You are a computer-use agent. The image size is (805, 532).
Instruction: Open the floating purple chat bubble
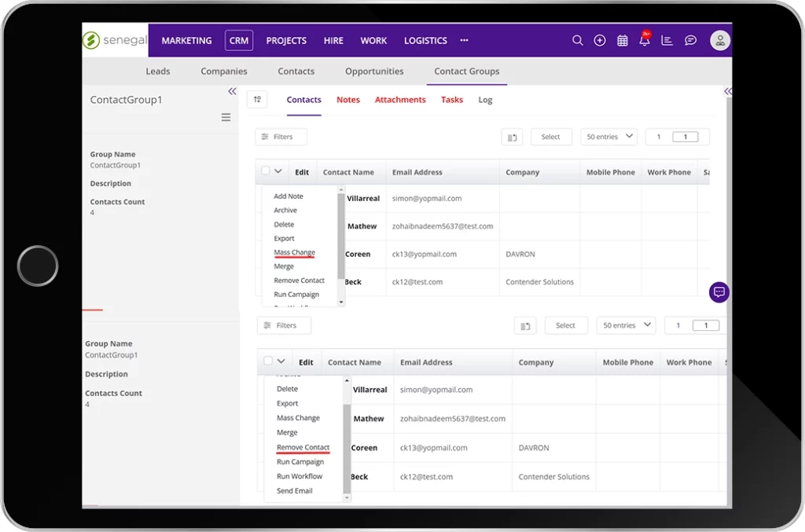point(719,292)
